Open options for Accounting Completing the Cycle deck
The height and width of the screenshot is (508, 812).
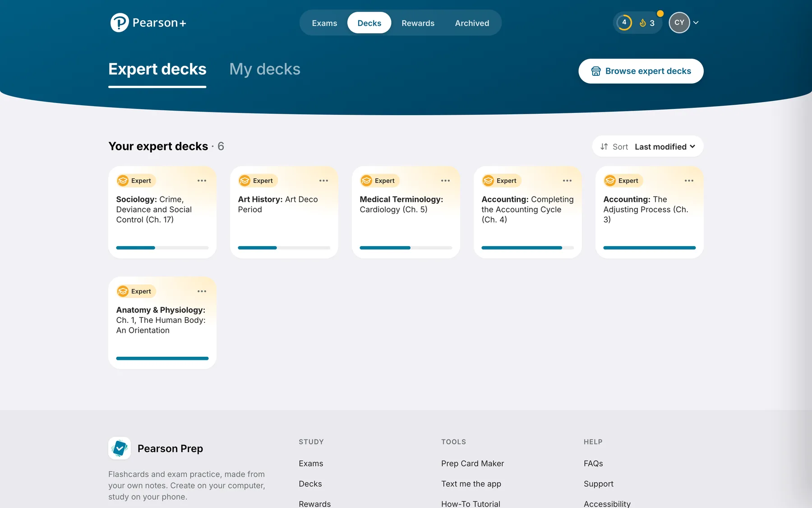tap(567, 181)
